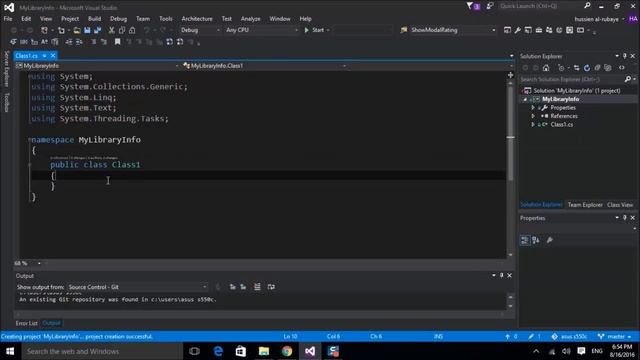Open the Server Explorer side tab
Screen dimensions: 640x360
coord(7,69)
